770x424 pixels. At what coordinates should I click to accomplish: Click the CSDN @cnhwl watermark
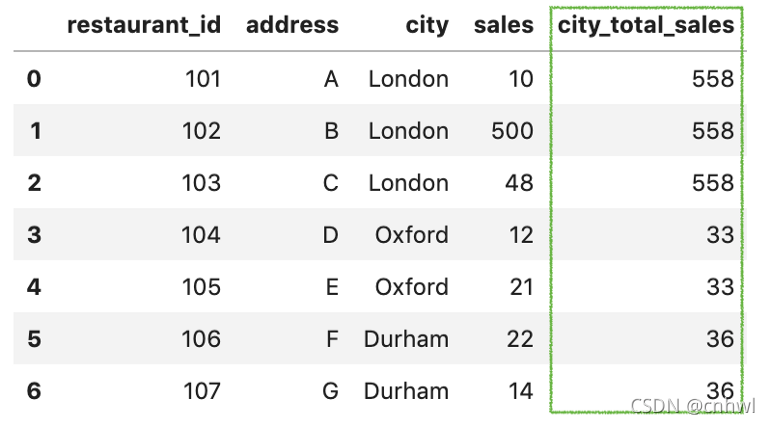pyautogui.click(x=693, y=406)
